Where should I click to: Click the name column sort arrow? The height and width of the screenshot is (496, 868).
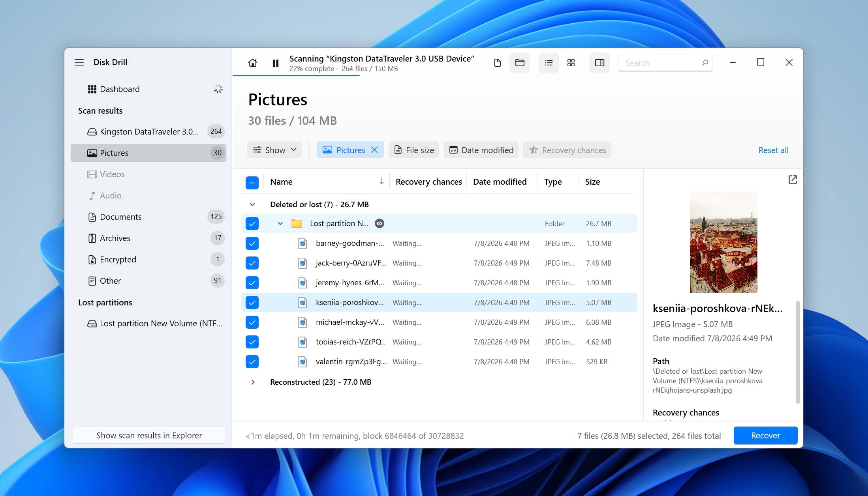click(x=381, y=181)
